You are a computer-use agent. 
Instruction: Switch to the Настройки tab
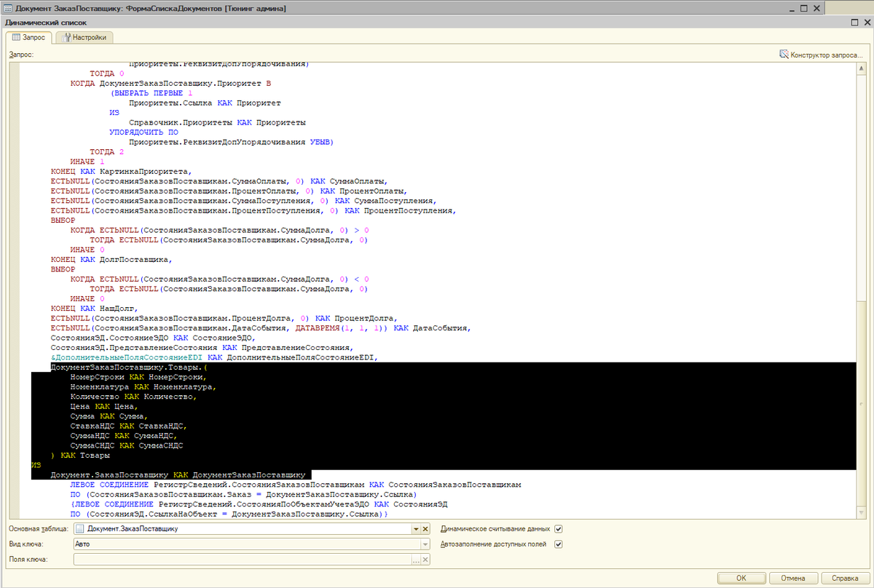point(84,38)
